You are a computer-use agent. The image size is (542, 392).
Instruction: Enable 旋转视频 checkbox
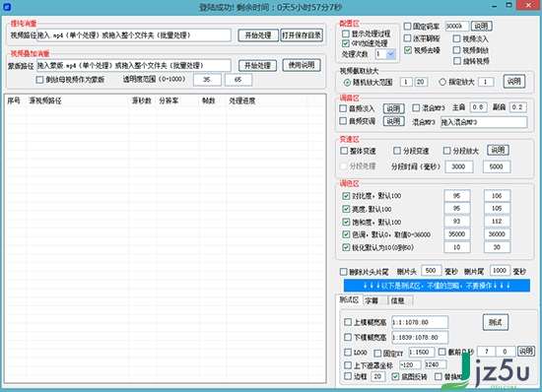point(457,61)
